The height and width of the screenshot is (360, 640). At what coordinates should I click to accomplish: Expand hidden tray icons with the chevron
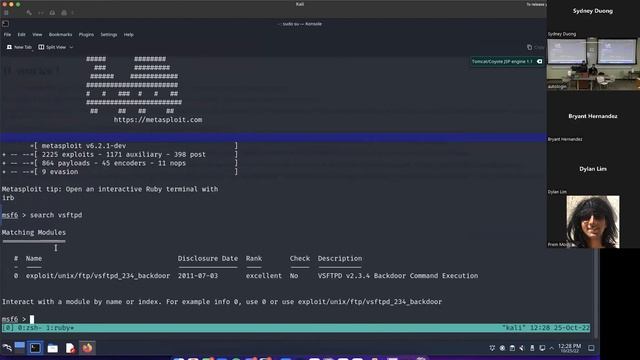click(551, 348)
